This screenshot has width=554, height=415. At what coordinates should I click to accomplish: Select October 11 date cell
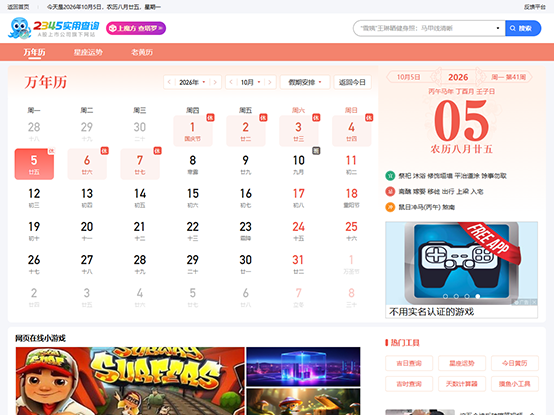pos(351,164)
